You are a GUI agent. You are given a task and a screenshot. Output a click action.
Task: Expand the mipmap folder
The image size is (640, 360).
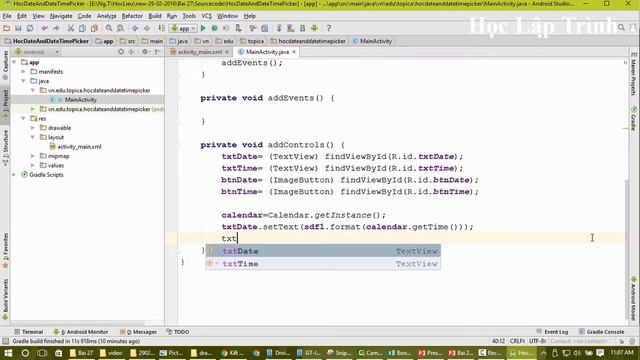point(33,156)
